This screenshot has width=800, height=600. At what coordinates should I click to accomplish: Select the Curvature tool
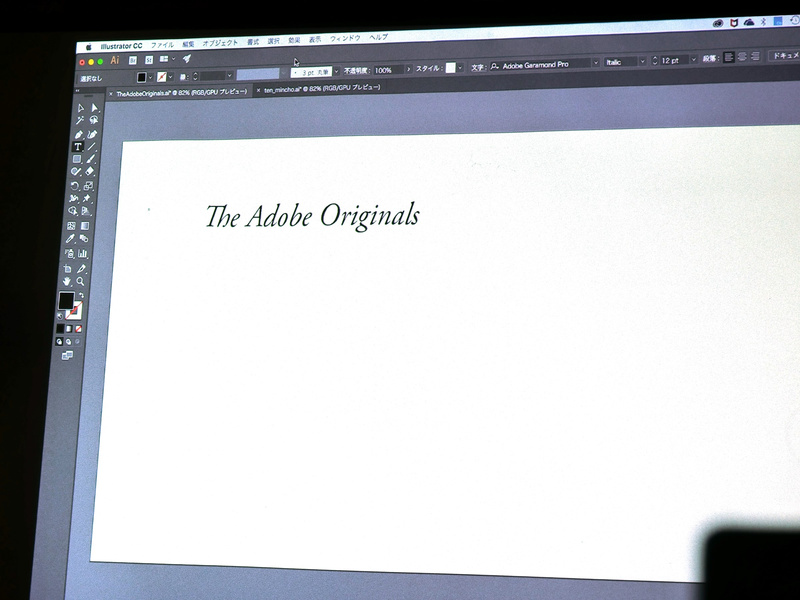click(92, 134)
